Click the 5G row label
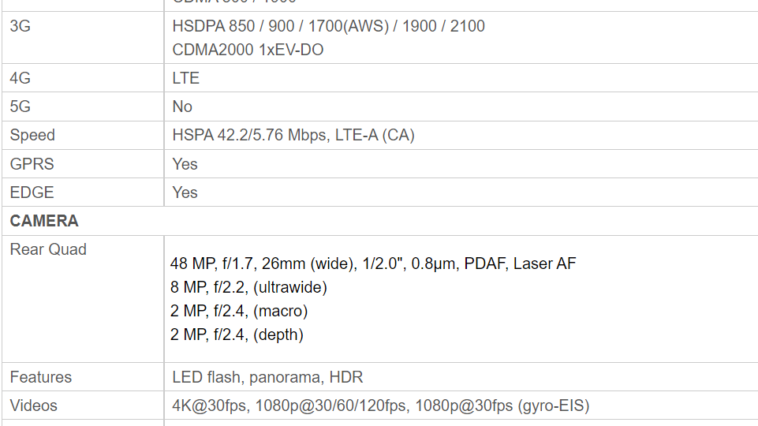758x426 pixels. click(20, 106)
